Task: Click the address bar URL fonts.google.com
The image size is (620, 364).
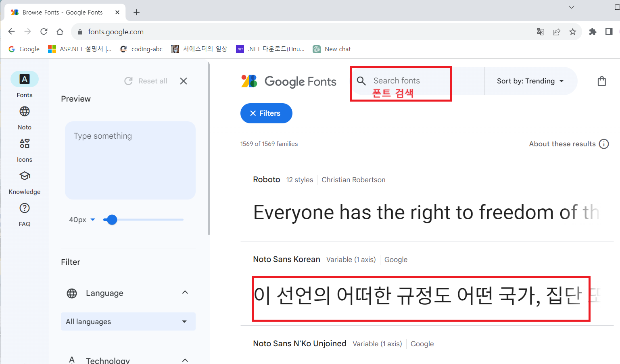Action: click(116, 32)
